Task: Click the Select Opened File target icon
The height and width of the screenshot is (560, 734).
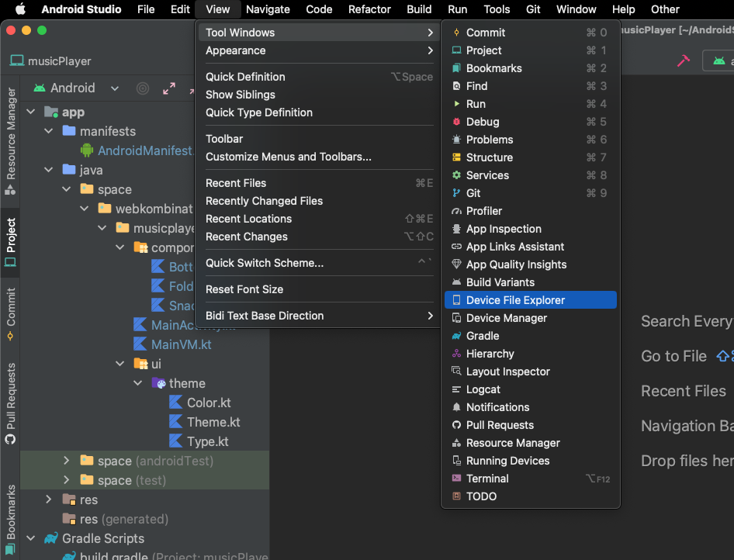Action: pos(143,88)
